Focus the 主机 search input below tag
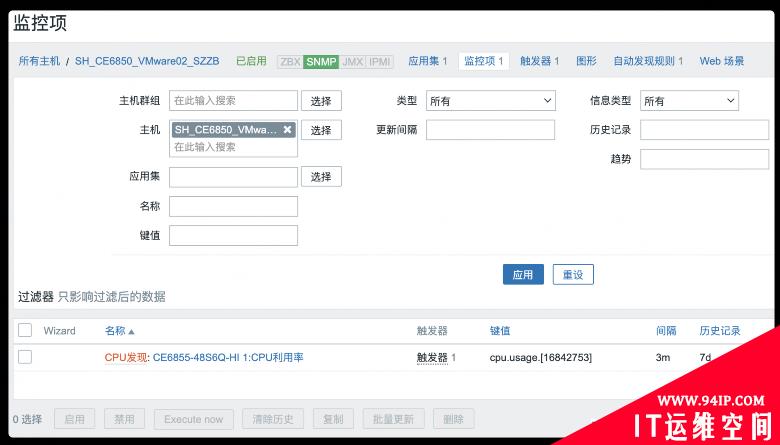Viewport: 780px width, 445px height. (x=233, y=147)
